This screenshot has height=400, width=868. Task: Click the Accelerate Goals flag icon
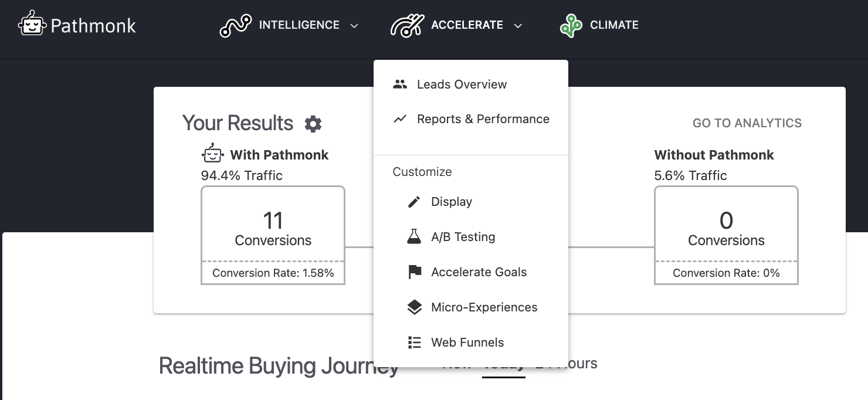point(414,272)
